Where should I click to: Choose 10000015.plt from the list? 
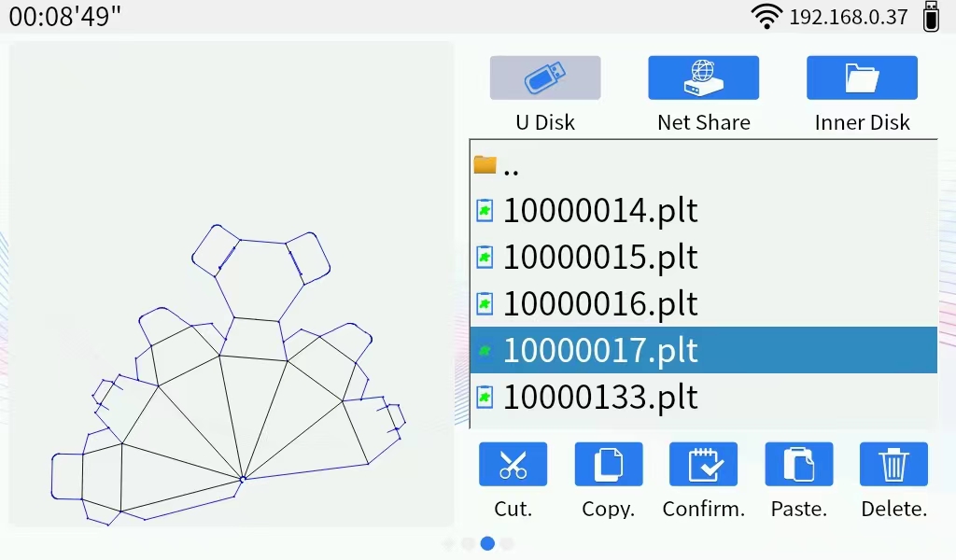pyautogui.click(x=600, y=257)
